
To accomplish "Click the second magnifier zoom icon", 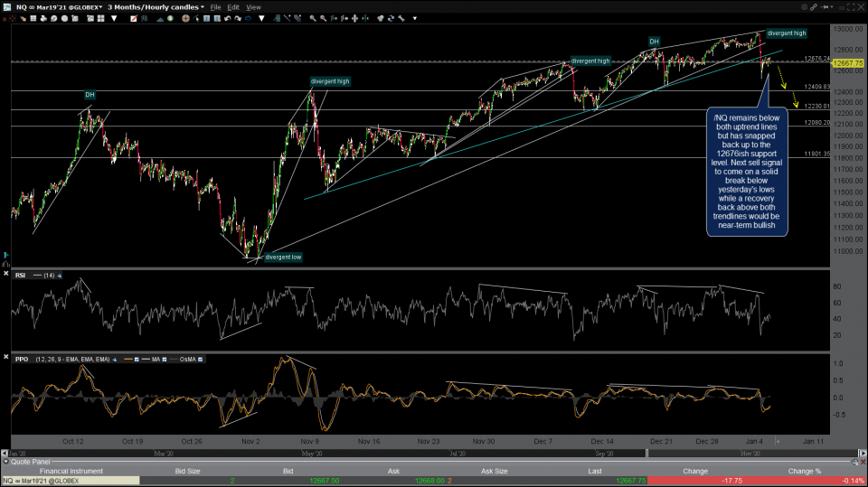I will tap(324, 18).
